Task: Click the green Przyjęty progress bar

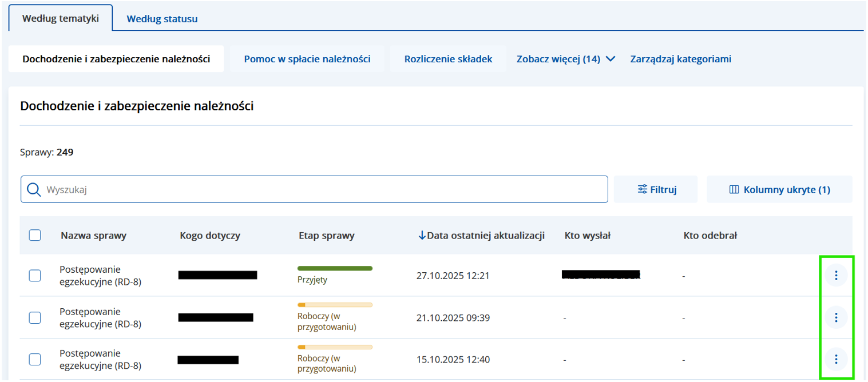Action: [335, 268]
